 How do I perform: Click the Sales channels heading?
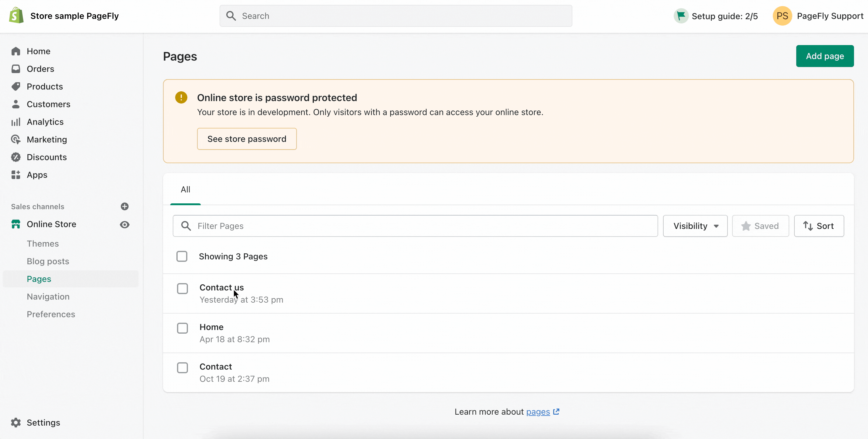(38, 206)
